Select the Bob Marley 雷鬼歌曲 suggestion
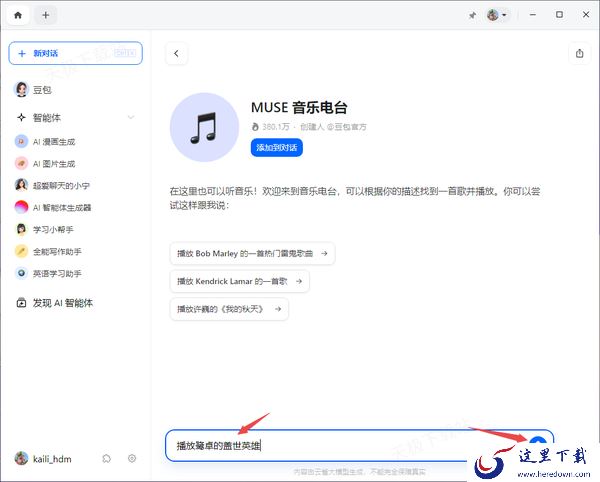 coord(253,253)
